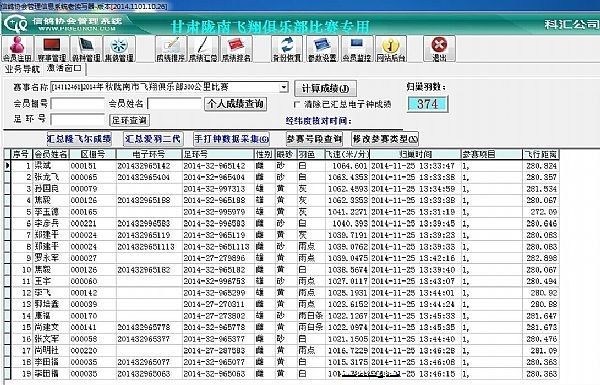Image resolution: width=600 pixels, height=385 pixels.
Task: Click the 性别 column header
Action: point(264,154)
